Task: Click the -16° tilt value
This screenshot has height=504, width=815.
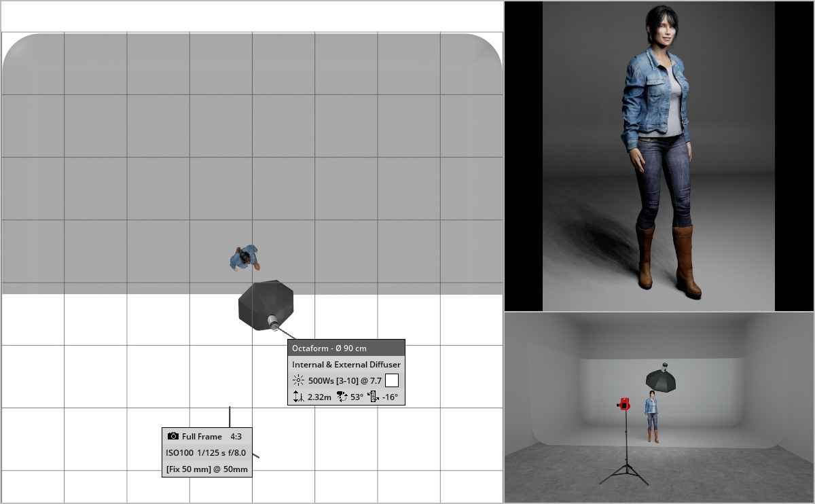Action: coord(390,397)
